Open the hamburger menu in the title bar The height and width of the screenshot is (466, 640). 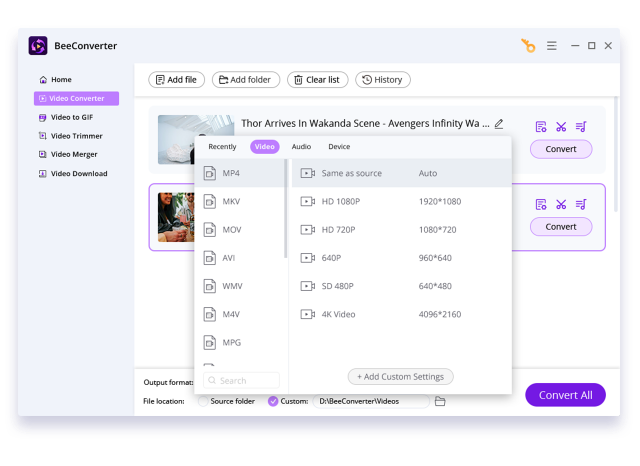[551, 46]
